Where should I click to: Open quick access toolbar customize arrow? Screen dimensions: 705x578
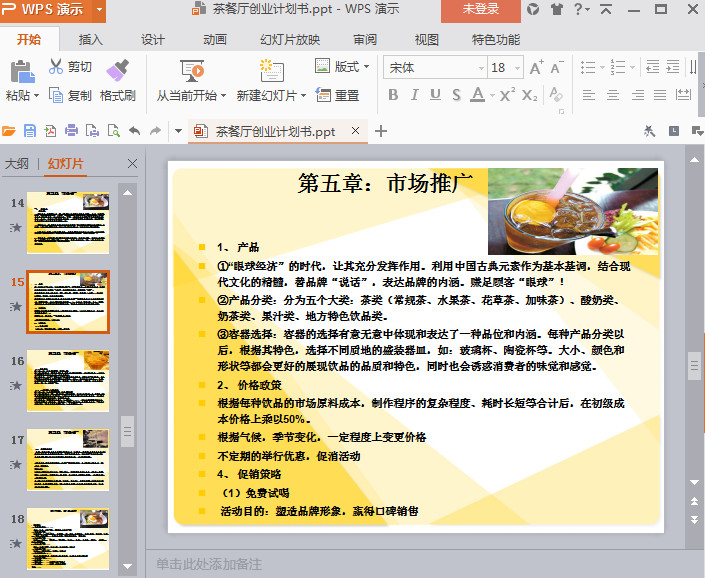tap(178, 131)
